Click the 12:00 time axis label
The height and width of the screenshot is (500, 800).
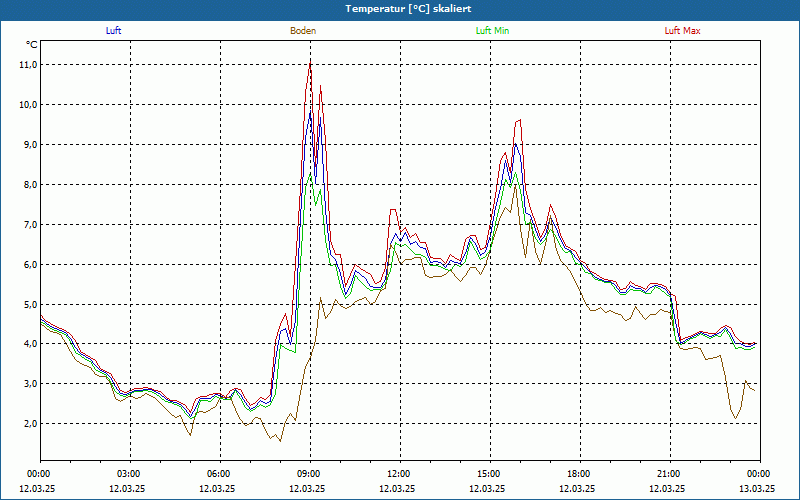coord(400,474)
